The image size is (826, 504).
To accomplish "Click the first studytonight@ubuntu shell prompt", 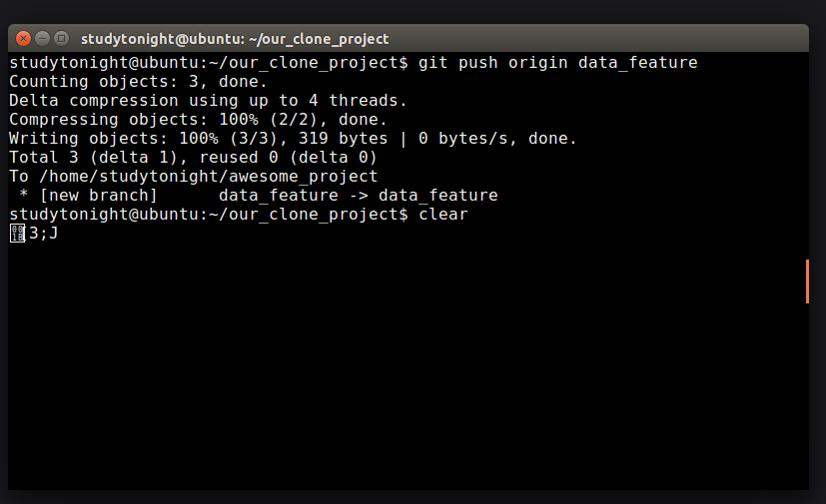I will [x=208, y=63].
